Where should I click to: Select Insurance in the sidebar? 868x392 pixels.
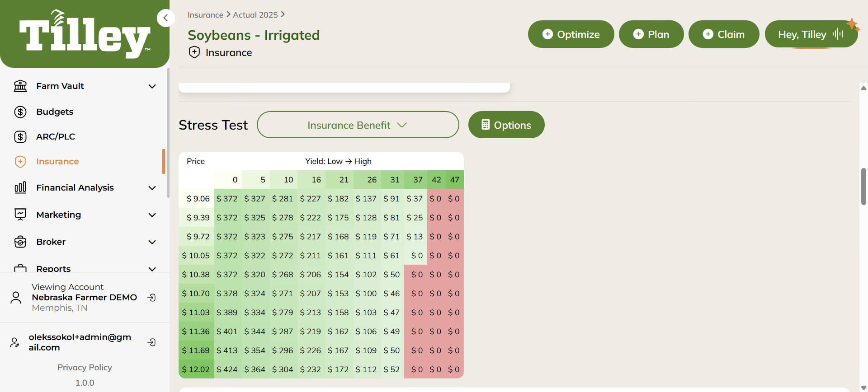click(x=57, y=161)
